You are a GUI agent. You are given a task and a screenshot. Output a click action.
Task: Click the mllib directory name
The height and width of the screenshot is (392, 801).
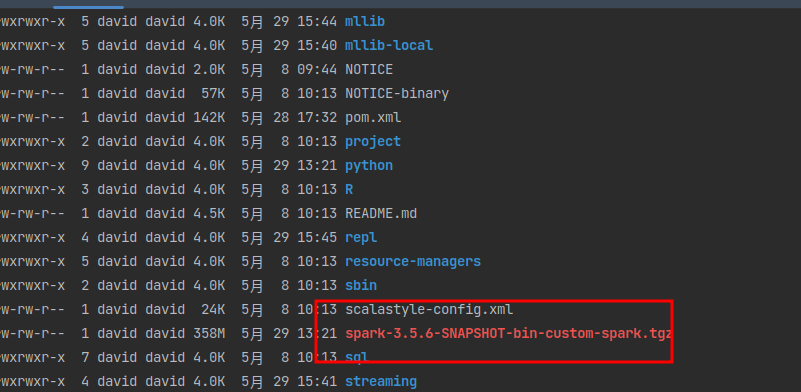(365, 21)
